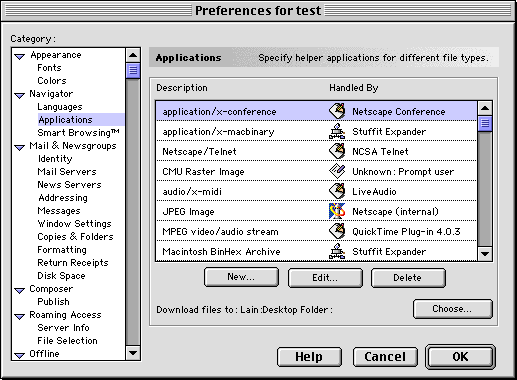Collapse the Navigator category
The image size is (517, 380).
pyautogui.click(x=20, y=96)
